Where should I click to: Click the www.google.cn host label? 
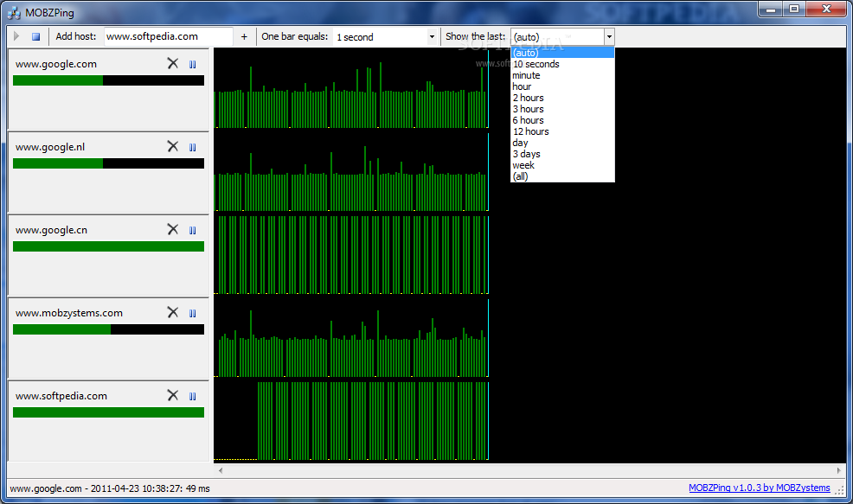[51, 230]
